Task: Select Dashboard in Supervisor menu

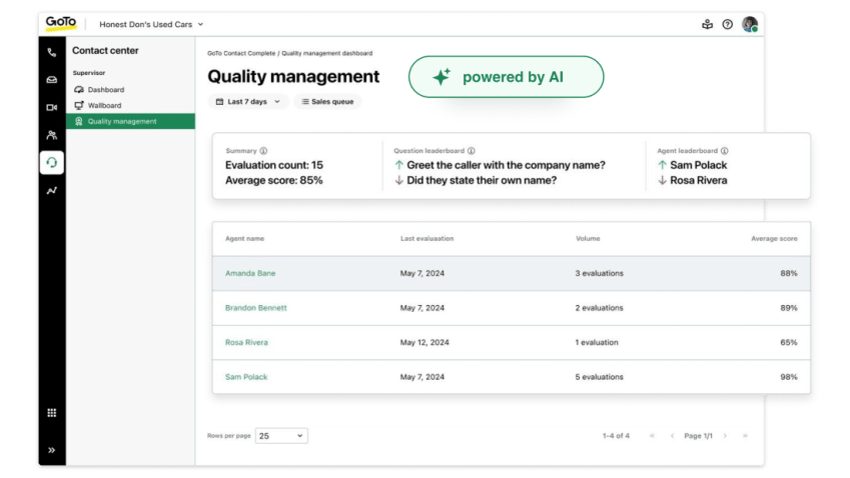Action: tap(105, 90)
